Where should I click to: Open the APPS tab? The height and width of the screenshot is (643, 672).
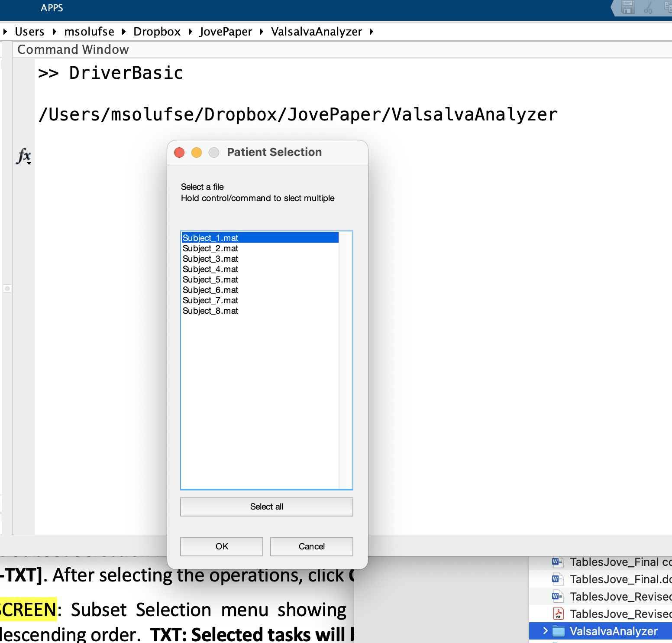tap(52, 8)
